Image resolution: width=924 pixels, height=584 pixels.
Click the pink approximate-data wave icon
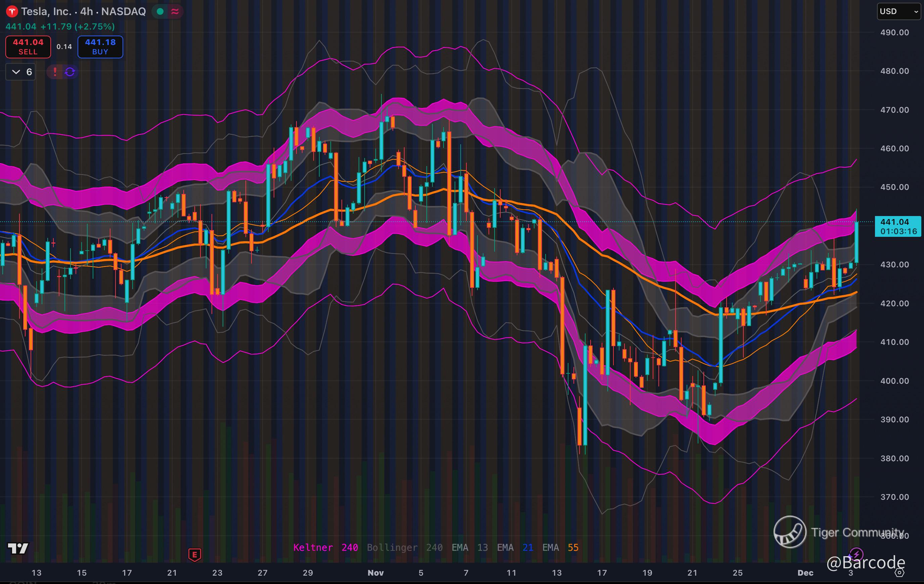click(175, 11)
